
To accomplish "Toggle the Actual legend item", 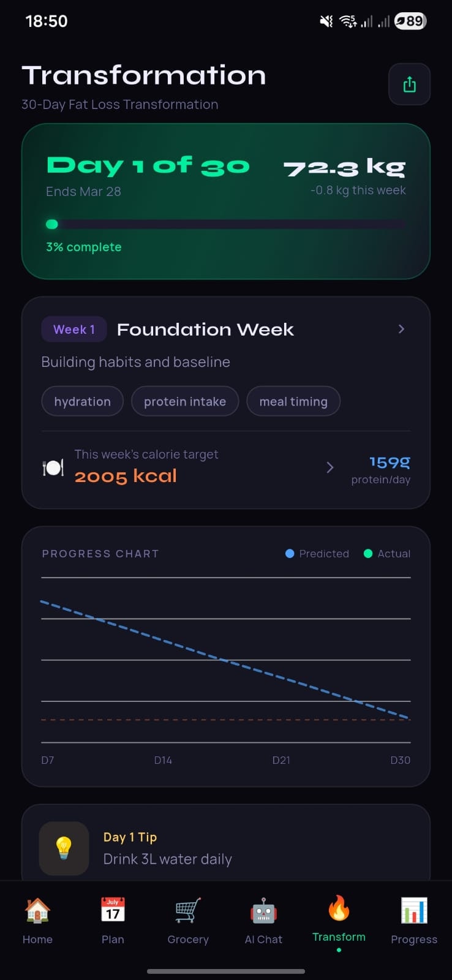I will coord(387,554).
